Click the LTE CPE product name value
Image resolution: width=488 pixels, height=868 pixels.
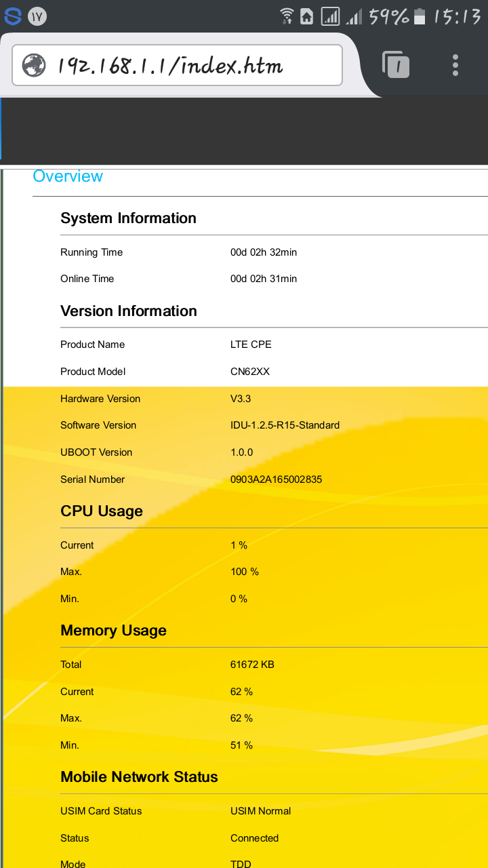[x=251, y=344]
